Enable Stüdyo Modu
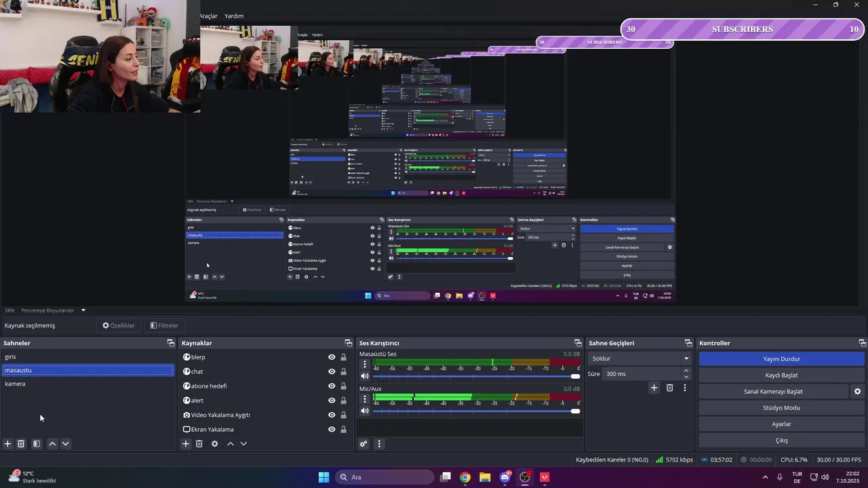868x488 pixels. pos(781,408)
